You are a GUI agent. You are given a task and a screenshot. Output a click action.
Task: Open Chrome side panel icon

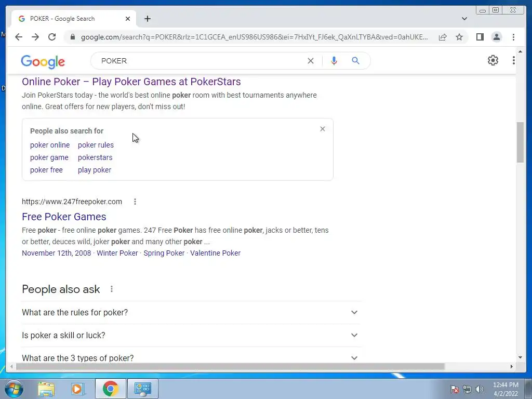coord(480,37)
